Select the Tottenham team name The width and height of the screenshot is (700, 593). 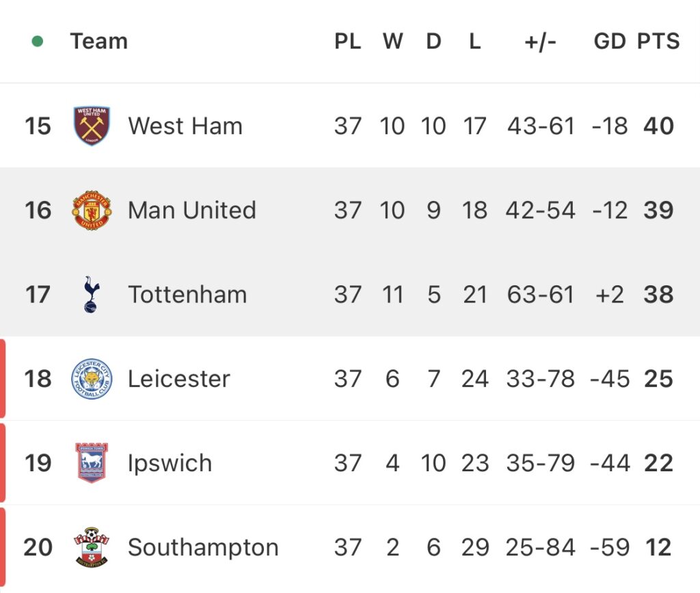click(x=187, y=295)
